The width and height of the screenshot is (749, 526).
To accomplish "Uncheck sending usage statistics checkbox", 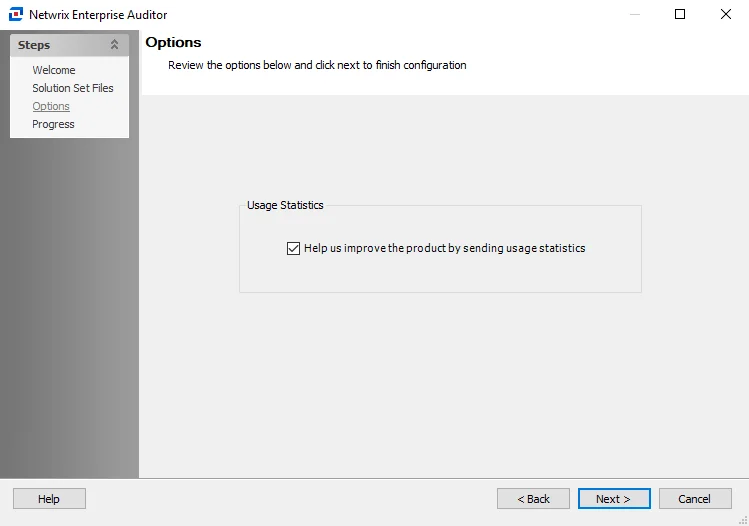I will tap(293, 248).
